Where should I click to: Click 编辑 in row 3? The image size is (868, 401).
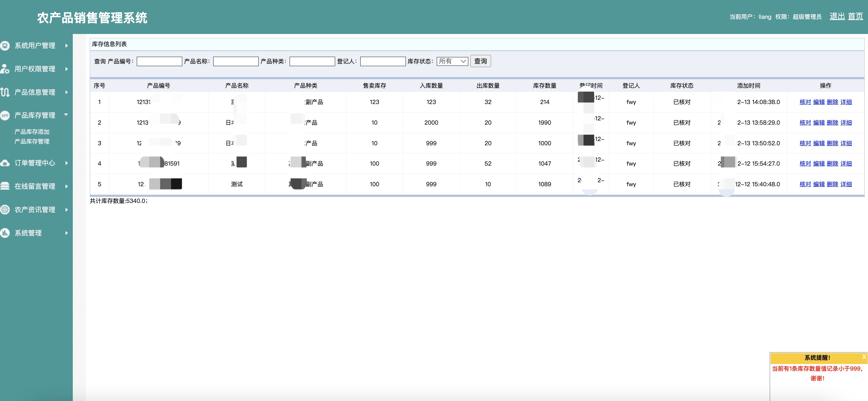(819, 143)
